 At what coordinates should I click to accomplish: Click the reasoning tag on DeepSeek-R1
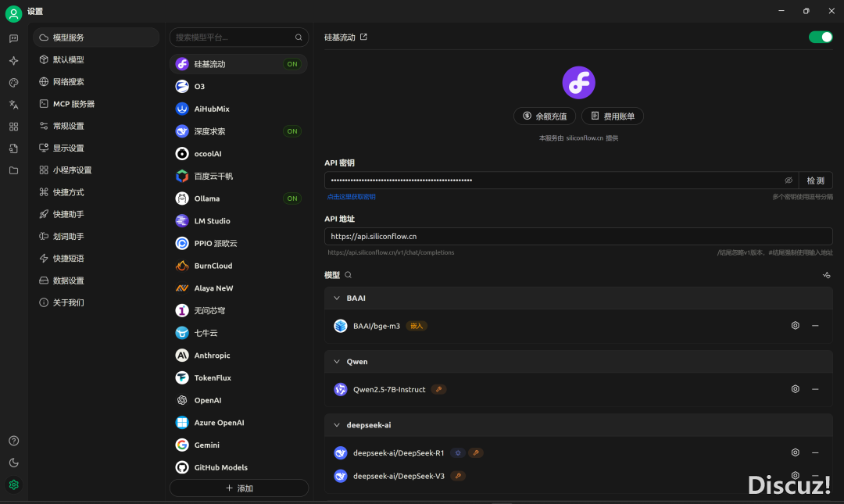(x=458, y=453)
